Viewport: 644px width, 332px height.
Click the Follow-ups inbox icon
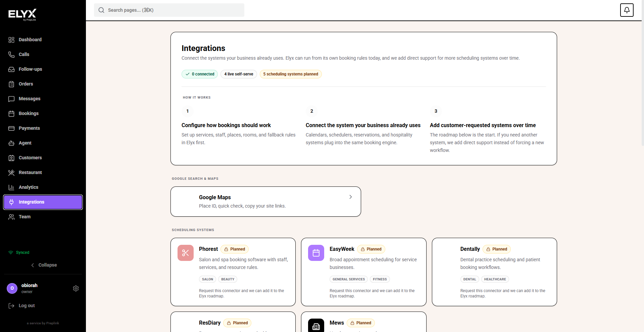tap(11, 69)
